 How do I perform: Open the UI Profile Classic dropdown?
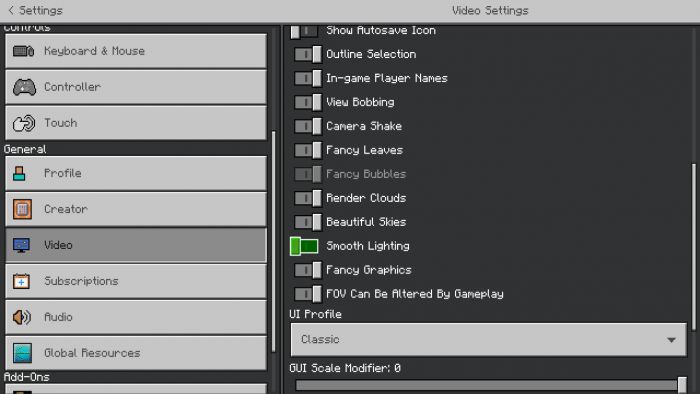(x=488, y=340)
